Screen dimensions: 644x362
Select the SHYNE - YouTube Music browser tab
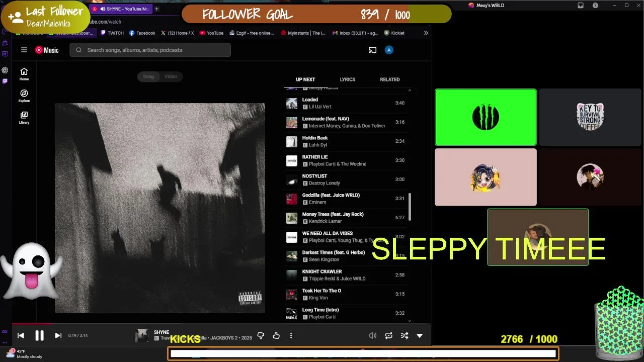(121, 9)
